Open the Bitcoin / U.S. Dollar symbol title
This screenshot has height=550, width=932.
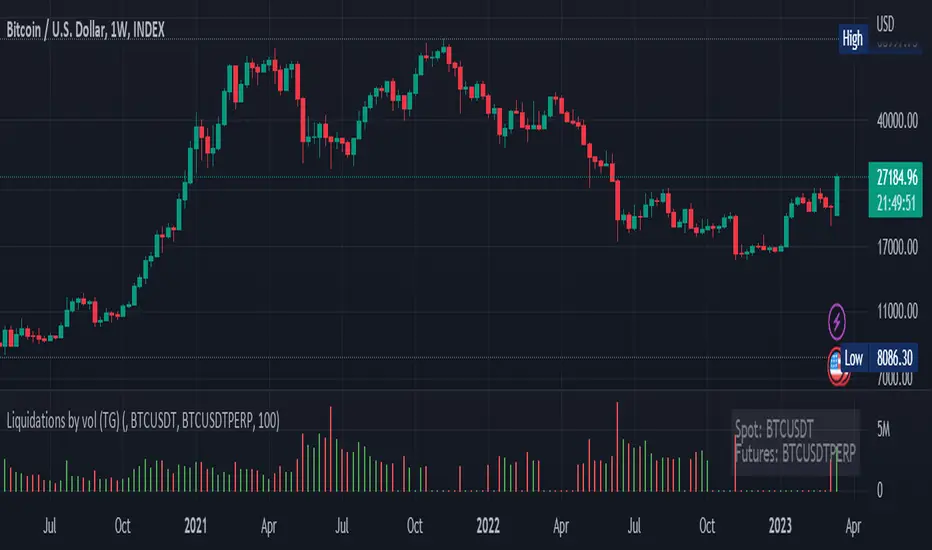86,30
